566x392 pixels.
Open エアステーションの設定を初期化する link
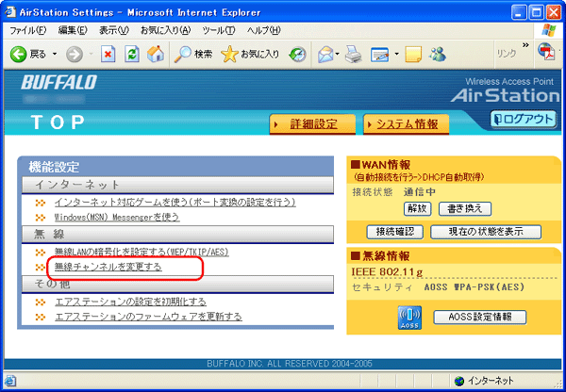pyautogui.click(x=130, y=302)
